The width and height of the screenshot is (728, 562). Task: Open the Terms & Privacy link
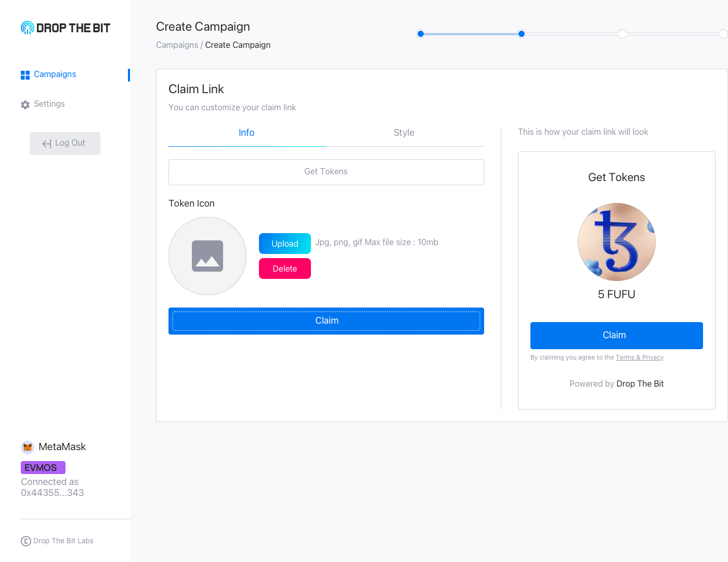pos(640,357)
